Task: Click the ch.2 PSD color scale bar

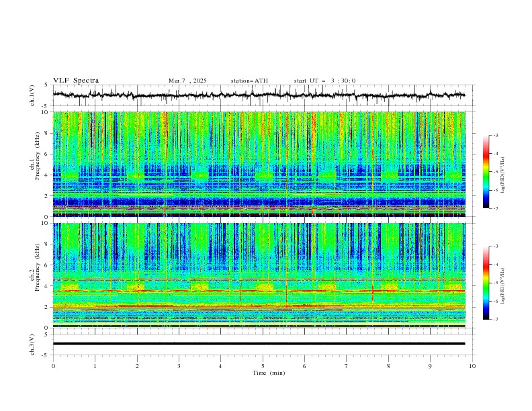Action: click(x=486, y=283)
